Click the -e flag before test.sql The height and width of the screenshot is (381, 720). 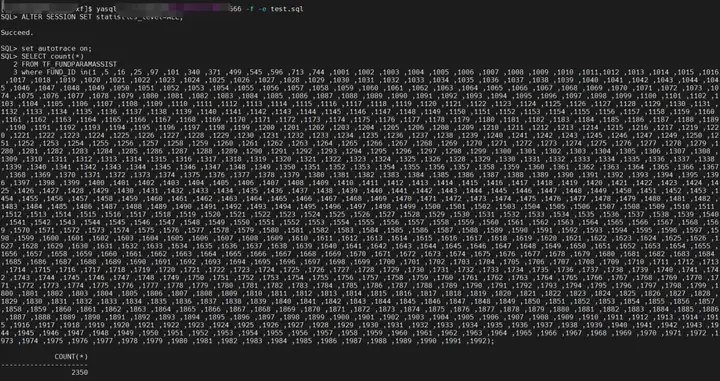264,9
